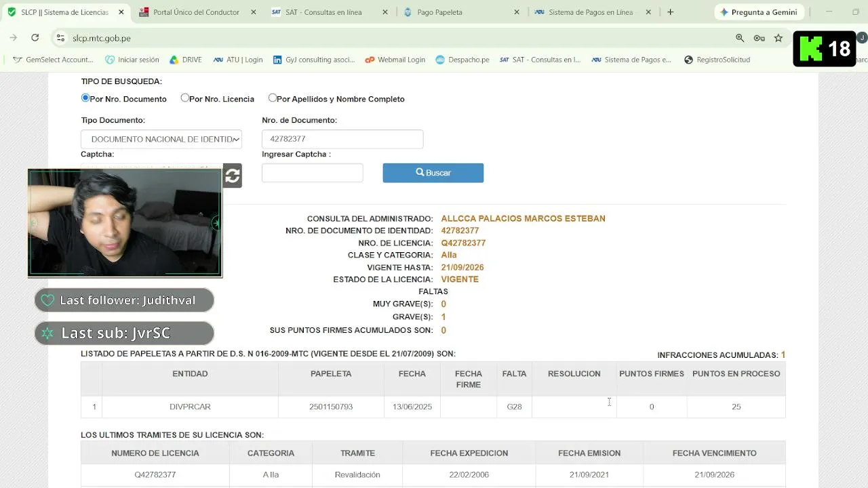
Task: Open the ATU | Login bookmark
Action: [238, 60]
